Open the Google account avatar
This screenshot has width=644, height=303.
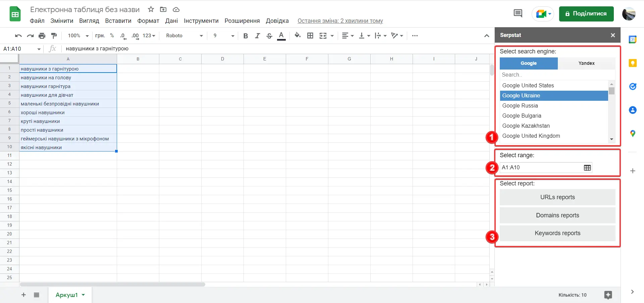pyautogui.click(x=629, y=14)
